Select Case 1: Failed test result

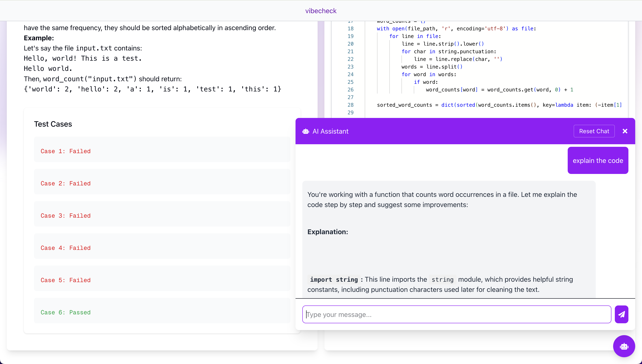pos(66,151)
